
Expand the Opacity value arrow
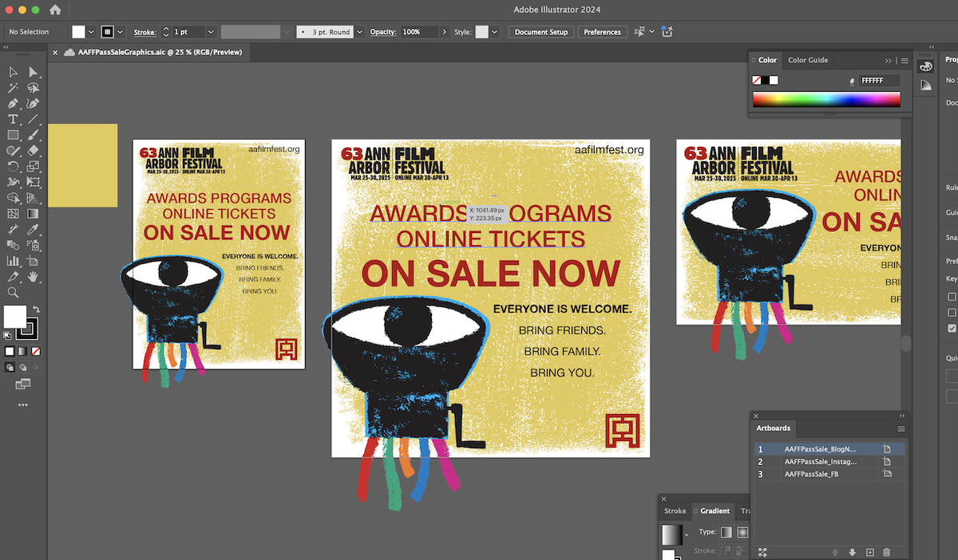(x=444, y=32)
